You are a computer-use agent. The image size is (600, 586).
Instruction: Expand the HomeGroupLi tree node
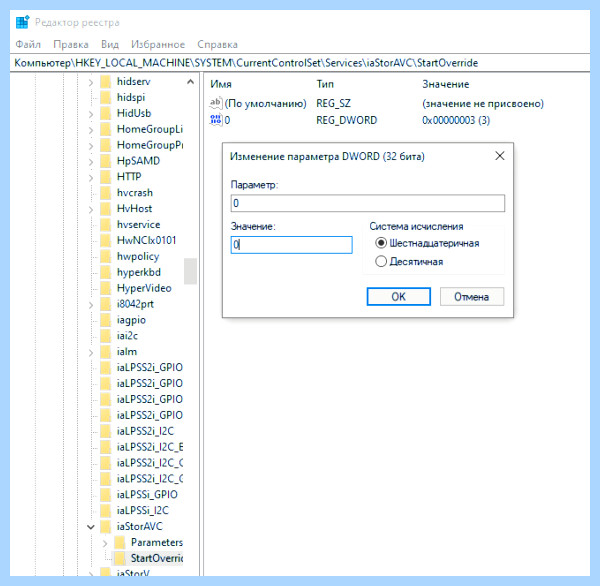(91, 130)
